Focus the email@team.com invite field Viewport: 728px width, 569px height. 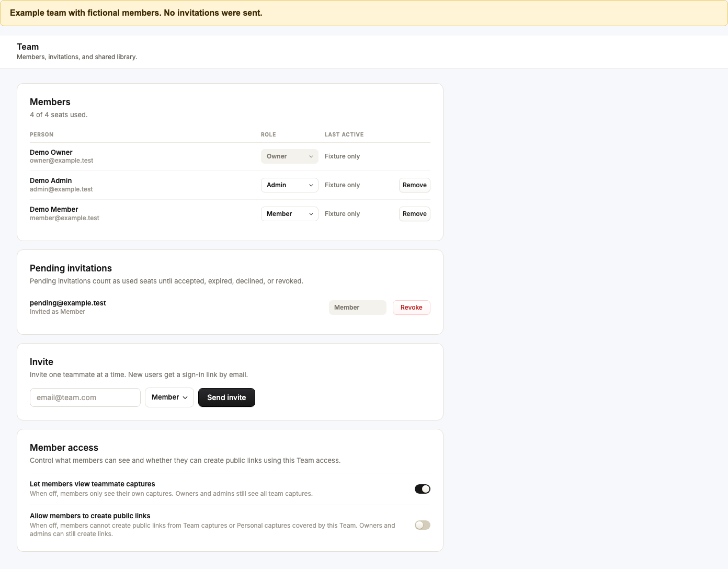pyautogui.click(x=85, y=397)
